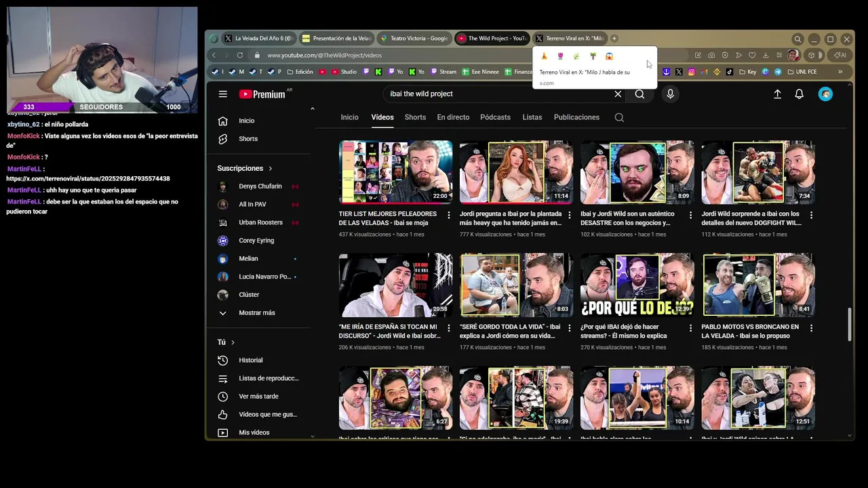Open the Key bookmarks folder
Viewport: 868px width, 488px height.
748,72
